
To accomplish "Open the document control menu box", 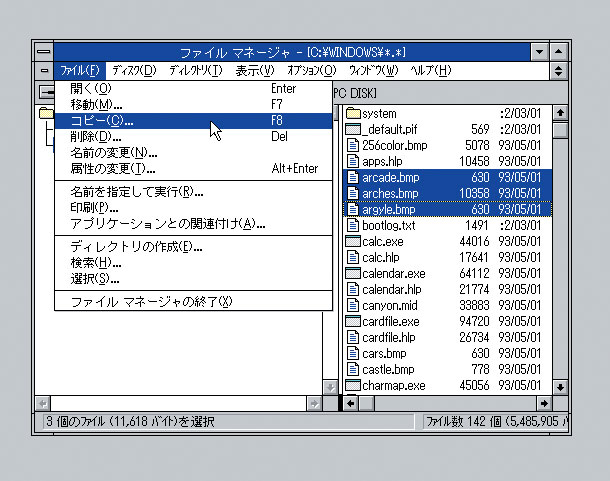I will pyautogui.click(x=44, y=71).
